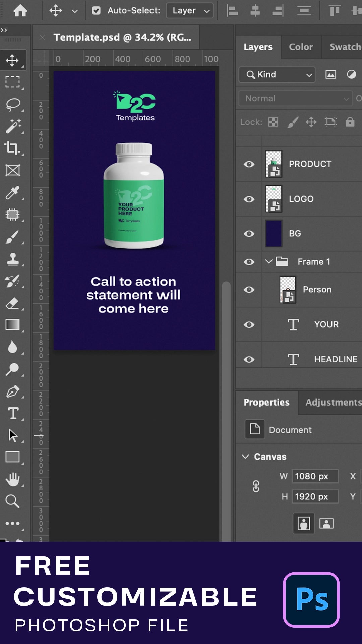Select the Hand tool
Viewport: 362px width, 644px height.
pyautogui.click(x=13, y=479)
